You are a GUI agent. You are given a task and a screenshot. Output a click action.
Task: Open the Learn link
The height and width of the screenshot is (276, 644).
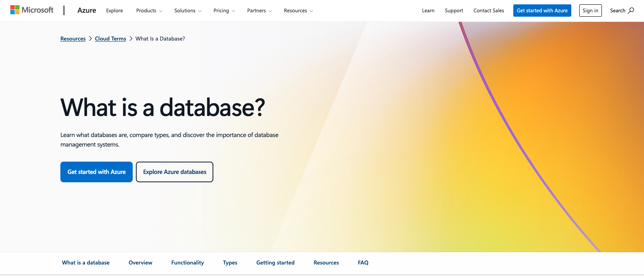pyautogui.click(x=428, y=11)
